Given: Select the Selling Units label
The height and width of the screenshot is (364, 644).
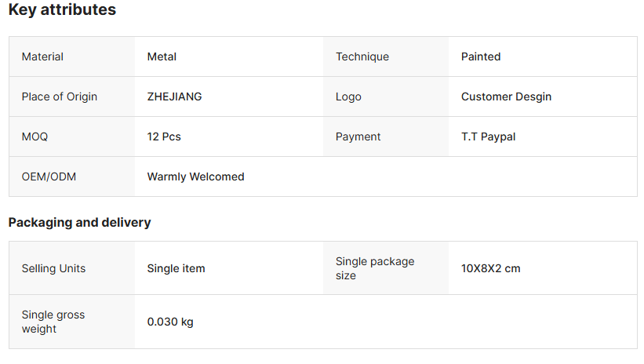Looking at the screenshot, I should [53, 268].
